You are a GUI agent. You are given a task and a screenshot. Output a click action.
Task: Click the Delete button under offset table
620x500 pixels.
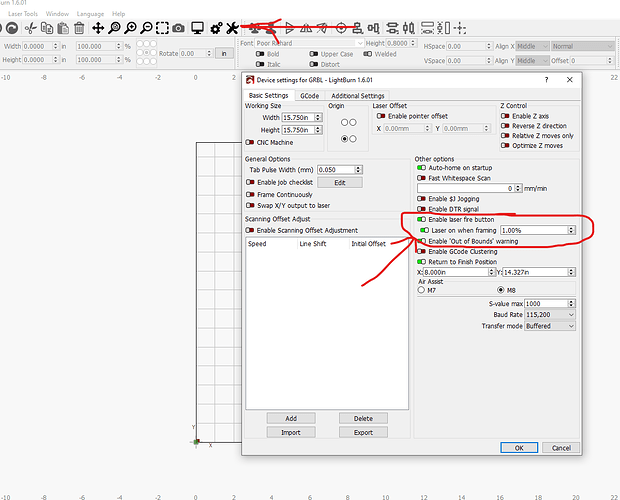click(x=363, y=418)
